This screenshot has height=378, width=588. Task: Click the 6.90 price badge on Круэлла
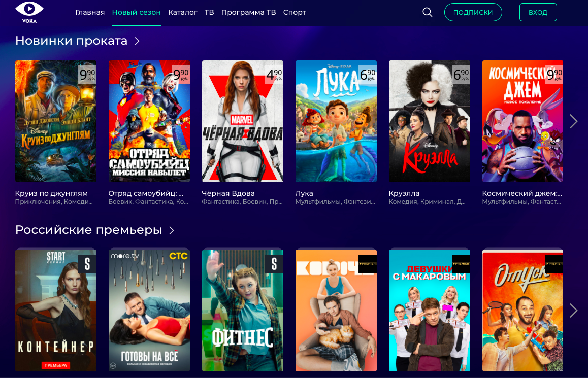click(461, 75)
